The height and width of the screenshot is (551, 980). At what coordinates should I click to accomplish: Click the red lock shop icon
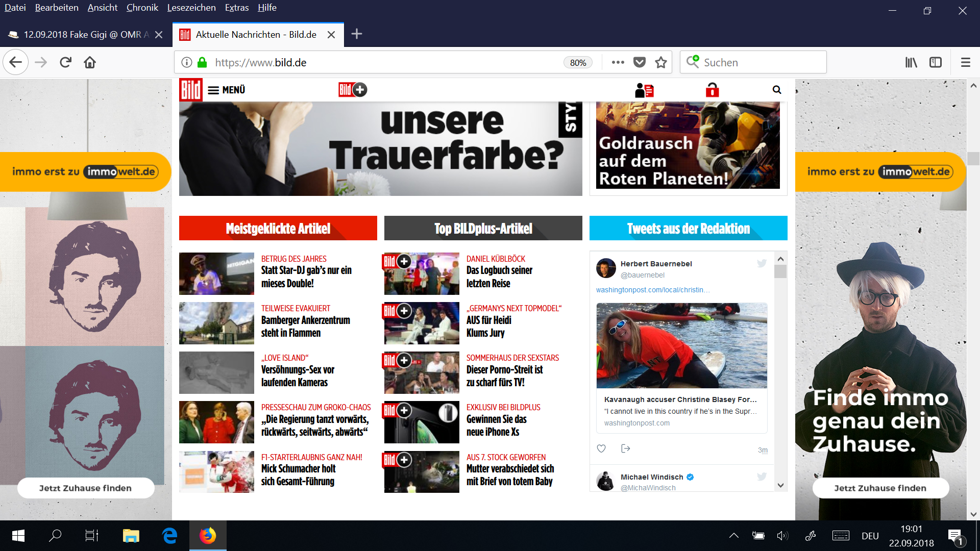click(x=712, y=90)
